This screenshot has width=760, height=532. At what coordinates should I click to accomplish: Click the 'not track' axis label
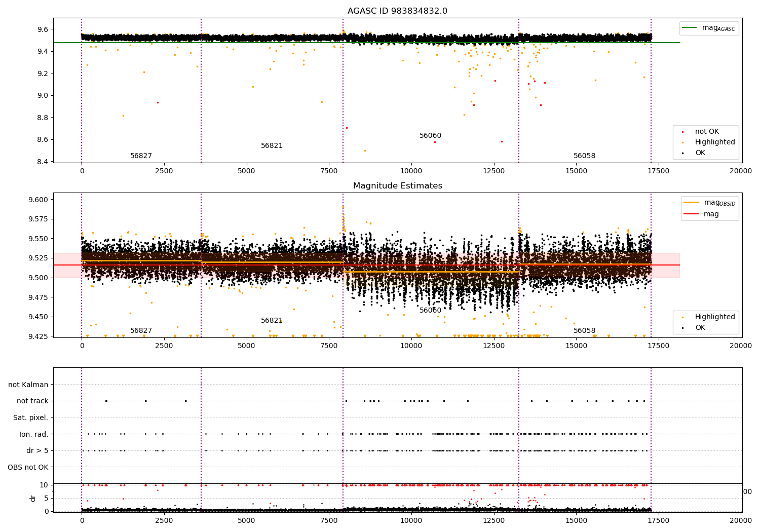(x=32, y=401)
